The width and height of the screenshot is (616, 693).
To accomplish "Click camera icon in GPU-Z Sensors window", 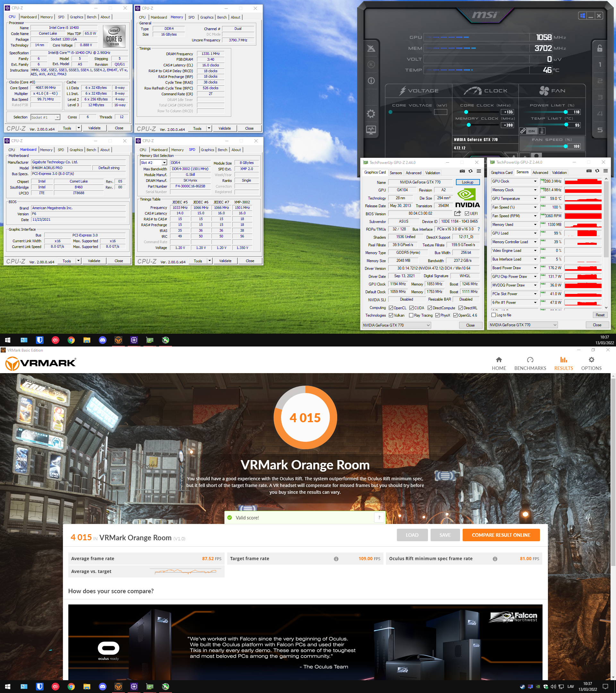I will (589, 171).
